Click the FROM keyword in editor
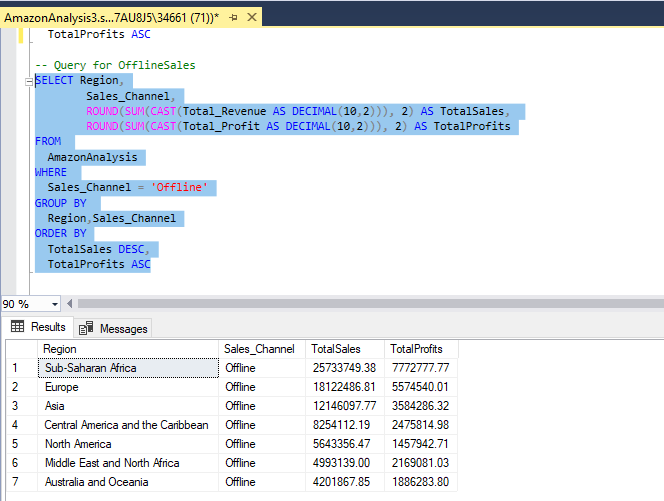This screenshot has width=664, height=501. point(48,141)
